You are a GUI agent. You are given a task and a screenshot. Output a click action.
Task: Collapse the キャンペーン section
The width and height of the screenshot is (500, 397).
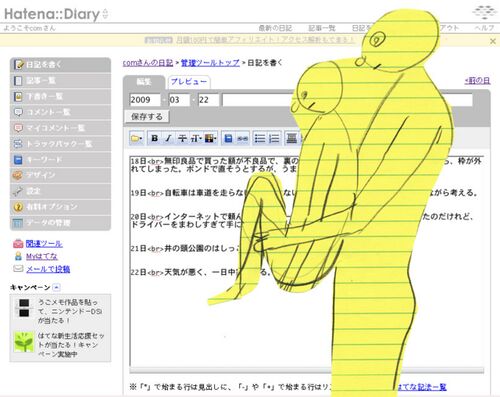click(x=56, y=287)
